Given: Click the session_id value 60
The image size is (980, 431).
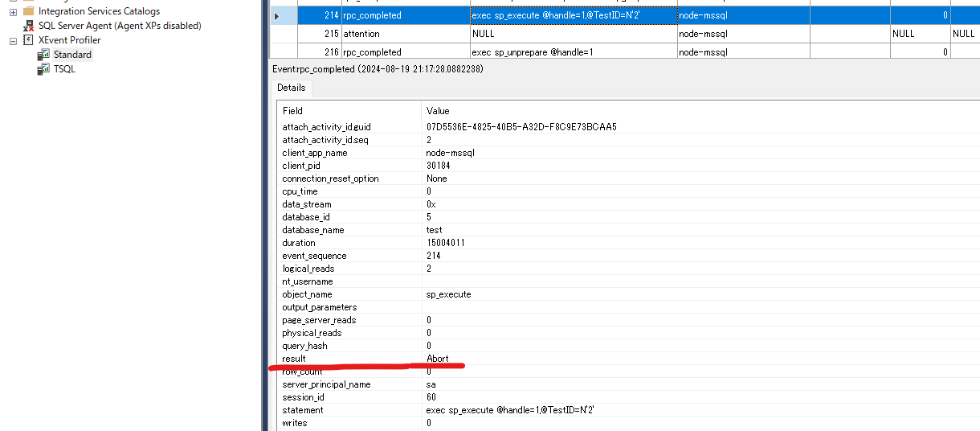Looking at the screenshot, I should (x=431, y=397).
